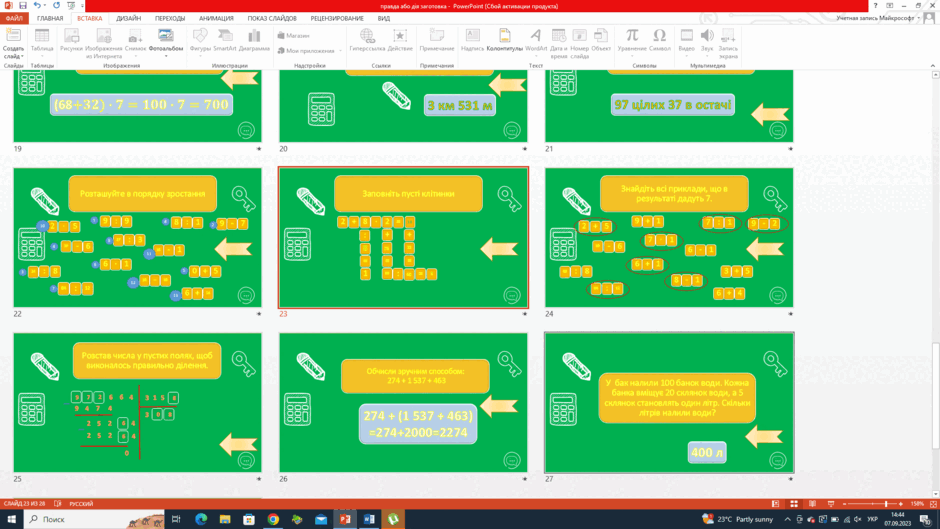
Task: Switch to reading view in status bar
Action: coord(812,504)
